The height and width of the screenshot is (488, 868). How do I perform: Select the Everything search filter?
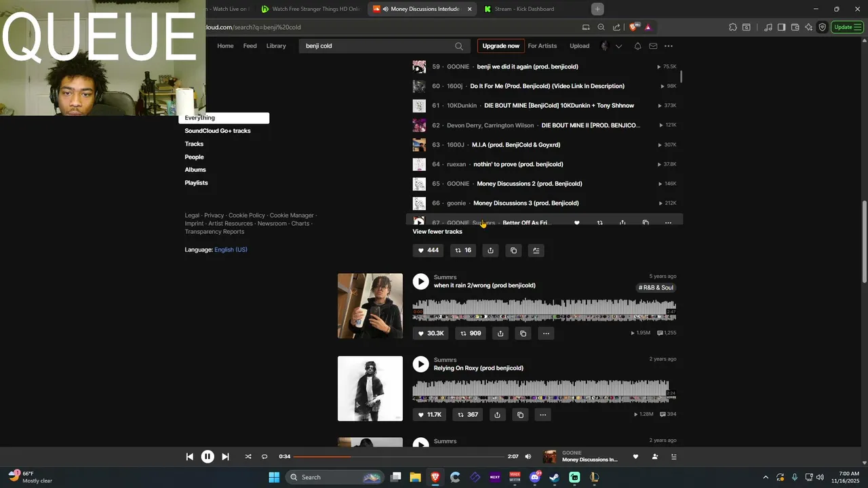(x=224, y=118)
